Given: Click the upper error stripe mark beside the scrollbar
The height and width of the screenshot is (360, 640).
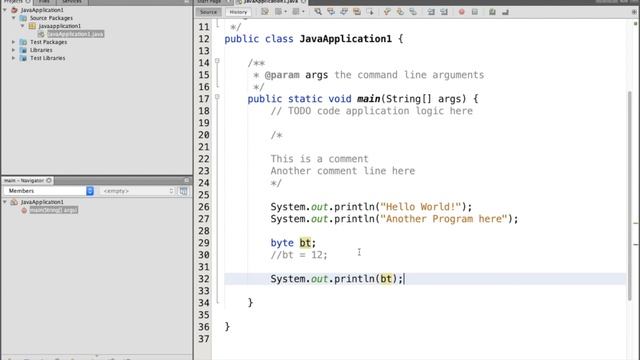Looking at the screenshot, I should tap(636, 223).
